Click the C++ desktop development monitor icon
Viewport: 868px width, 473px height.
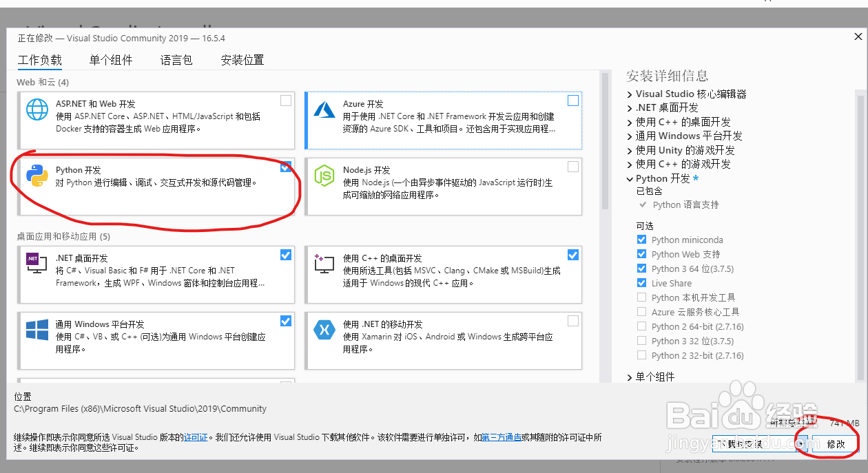click(324, 264)
